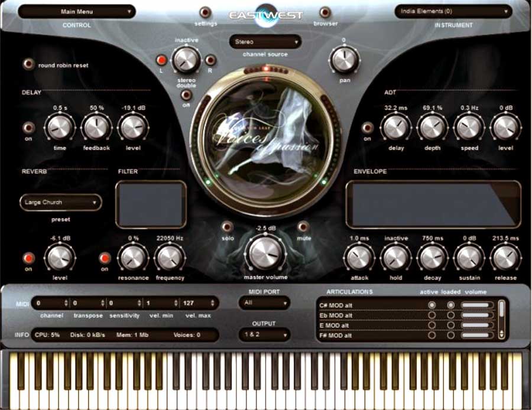Open the Output 1 & 2 dropdown
Image resolution: width=532 pixels, height=410 pixels.
coord(264,335)
